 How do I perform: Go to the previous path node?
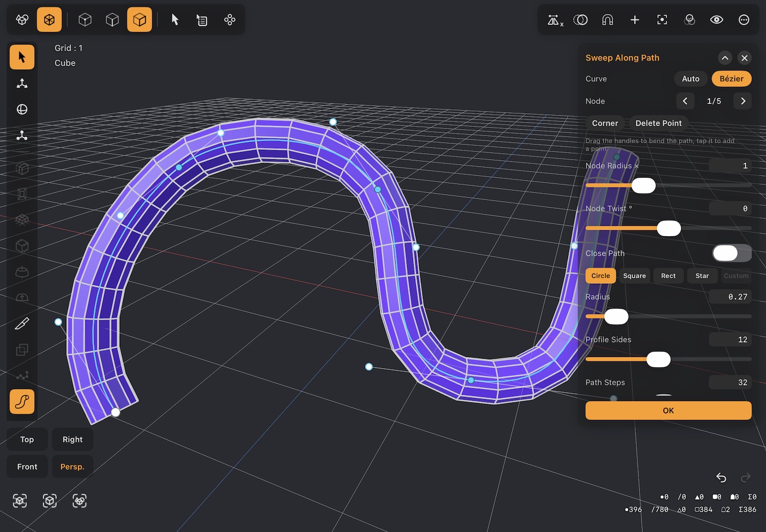point(685,101)
